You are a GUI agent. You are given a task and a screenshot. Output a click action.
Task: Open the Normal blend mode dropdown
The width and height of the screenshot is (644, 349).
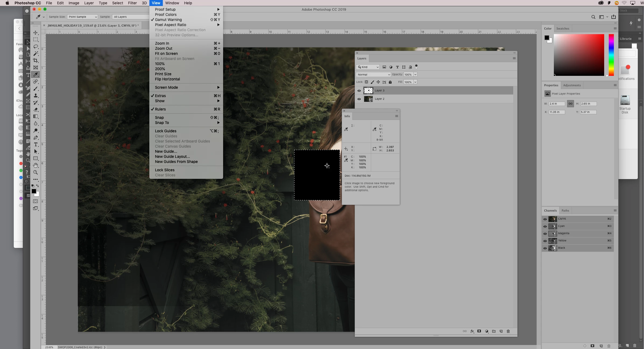pyautogui.click(x=373, y=74)
